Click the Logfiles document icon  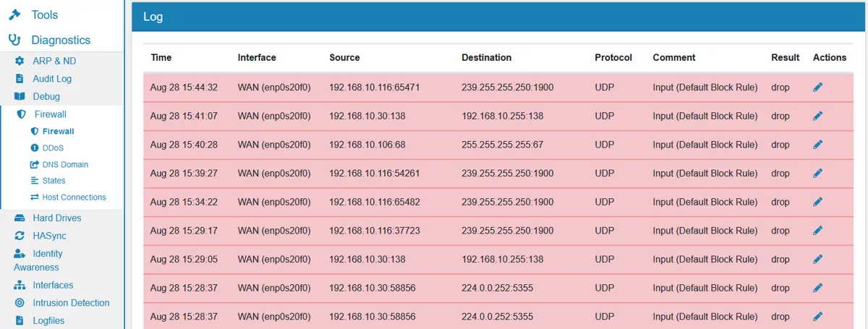20,320
